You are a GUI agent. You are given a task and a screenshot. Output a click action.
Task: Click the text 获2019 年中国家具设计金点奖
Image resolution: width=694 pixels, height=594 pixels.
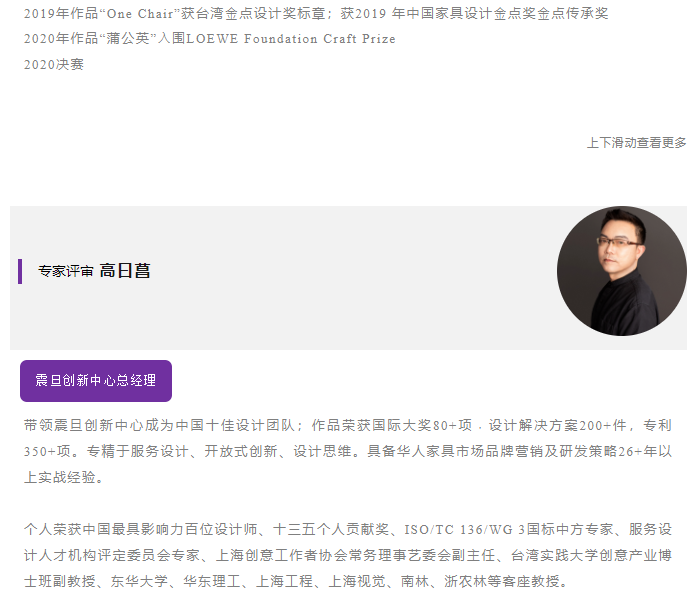(474, 14)
